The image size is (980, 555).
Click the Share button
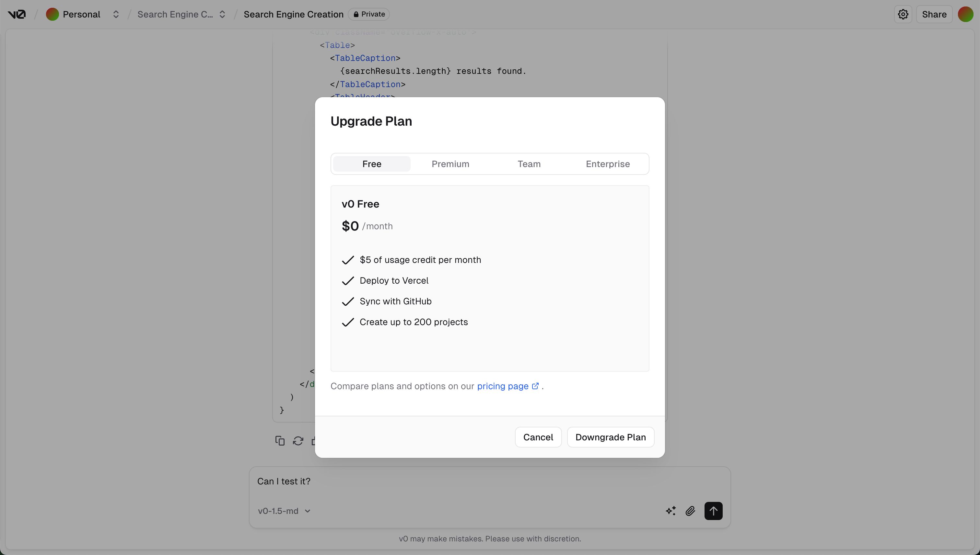coord(934,15)
